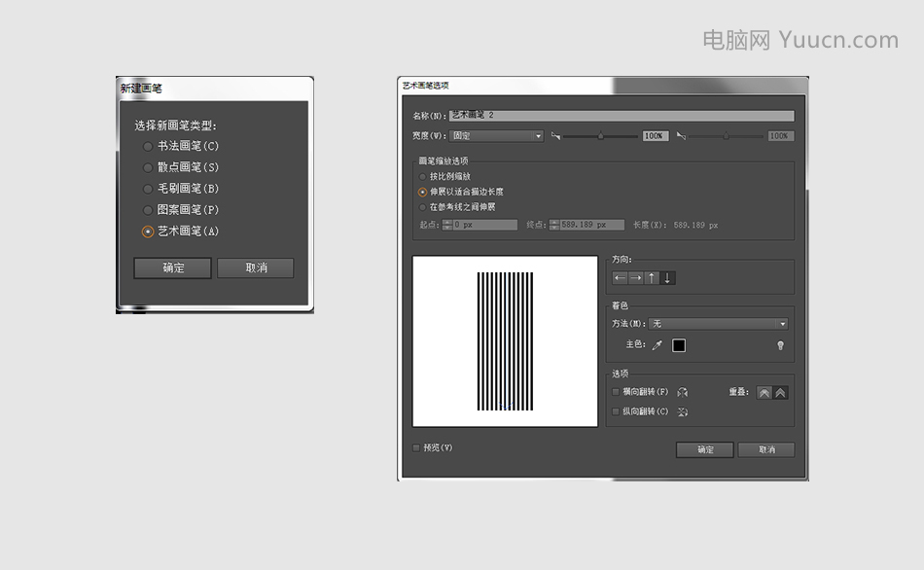Click the striped brush preview thumbnail
Screen dimensions: 924x570
[505, 341]
